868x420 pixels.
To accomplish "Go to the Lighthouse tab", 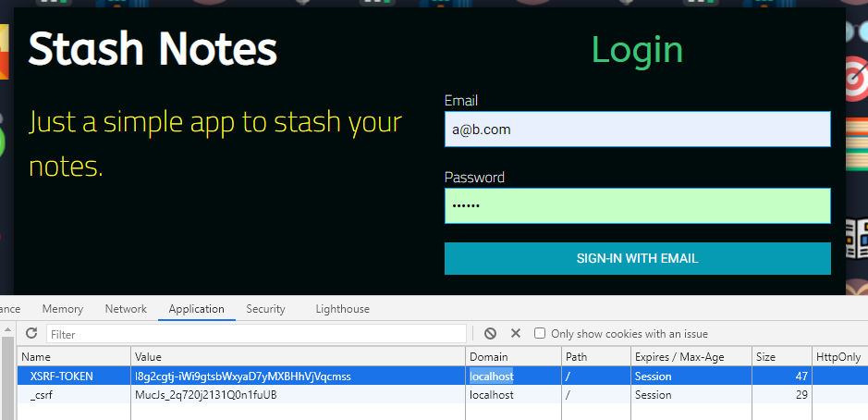I will (x=343, y=309).
